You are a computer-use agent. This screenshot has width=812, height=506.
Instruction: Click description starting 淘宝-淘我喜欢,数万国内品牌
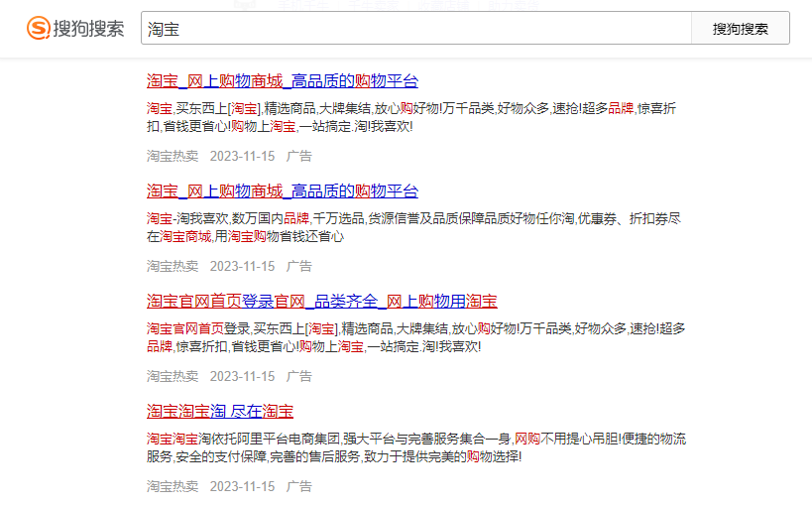pyautogui.click(x=413, y=227)
